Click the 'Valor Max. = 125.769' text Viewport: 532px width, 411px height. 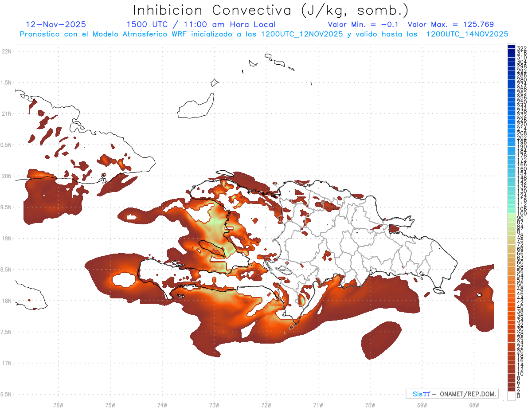450,24
